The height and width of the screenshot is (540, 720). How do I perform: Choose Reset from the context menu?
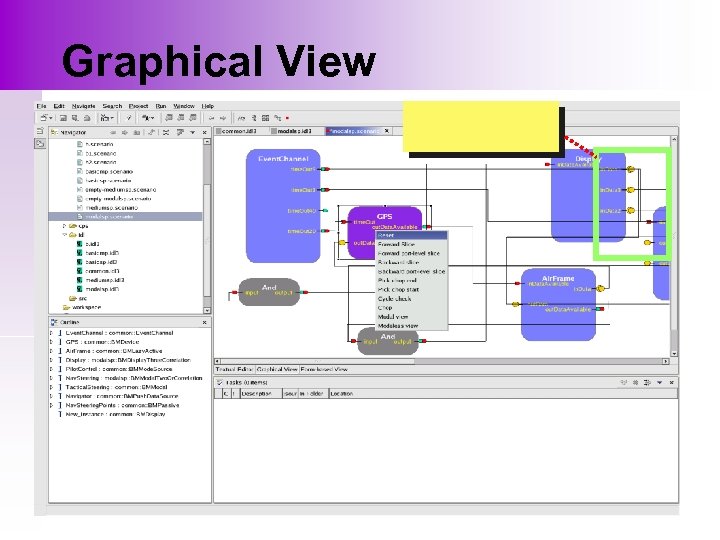(x=411, y=235)
